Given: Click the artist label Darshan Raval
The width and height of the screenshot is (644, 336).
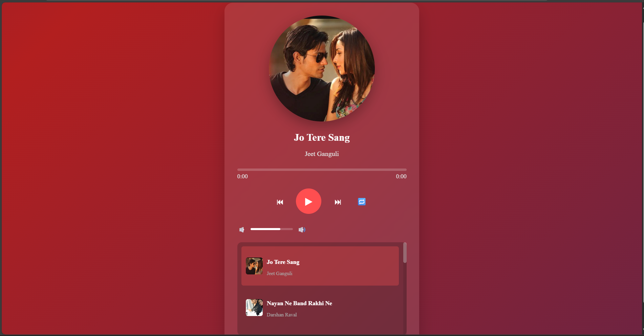Looking at the screenshot, I should (281, 315).
